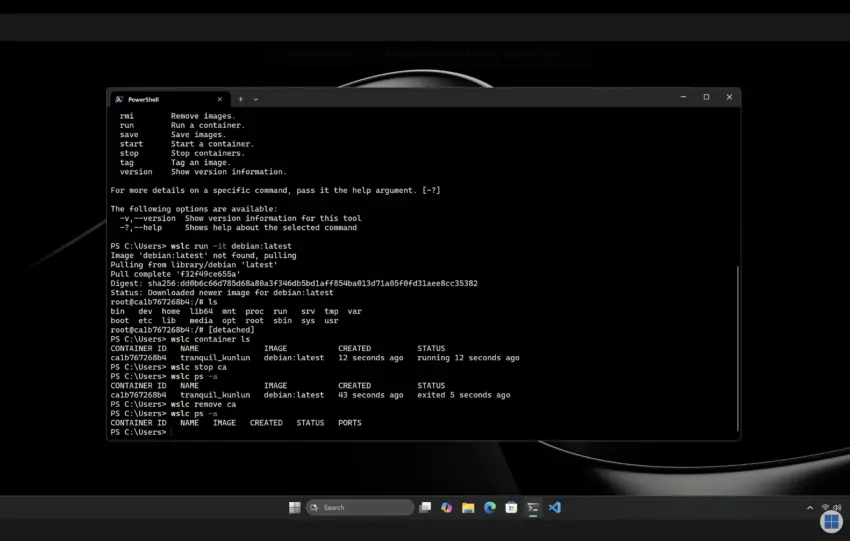Viewport: 850px width, 541px height.
Task: Click the '[detached]' text in the terminal
Action: click(231, 330)
